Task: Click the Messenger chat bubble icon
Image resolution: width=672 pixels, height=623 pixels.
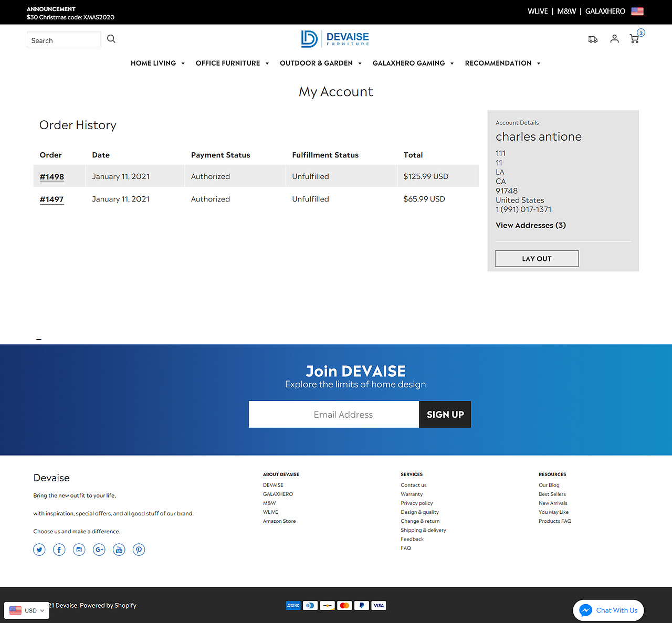Action: [585, 610]
